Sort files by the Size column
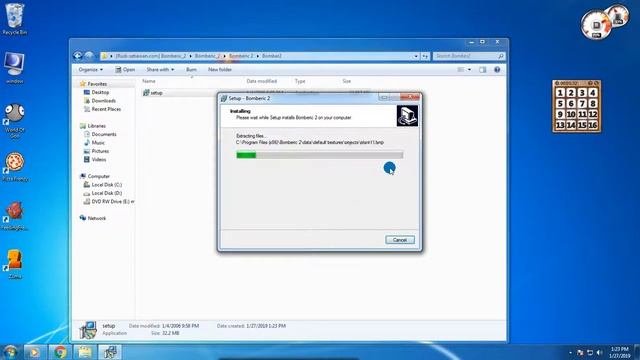This screenshot has height=360, width=640. [x=347, y=81]
